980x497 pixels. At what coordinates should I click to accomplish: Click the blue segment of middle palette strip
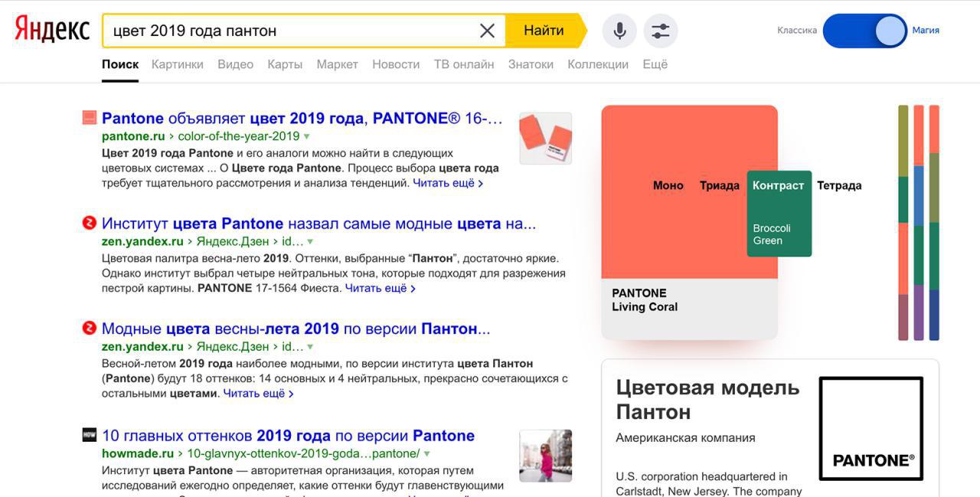click(x=919, y=196)
